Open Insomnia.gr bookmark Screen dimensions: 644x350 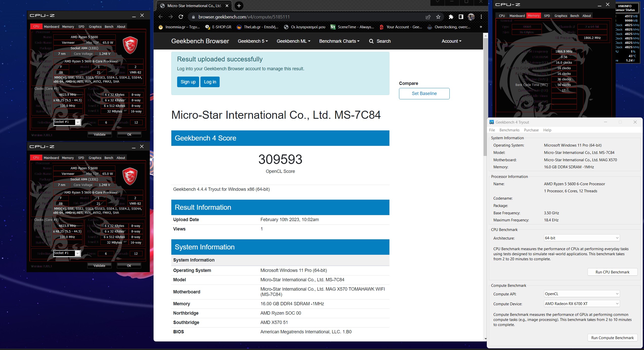179,27
